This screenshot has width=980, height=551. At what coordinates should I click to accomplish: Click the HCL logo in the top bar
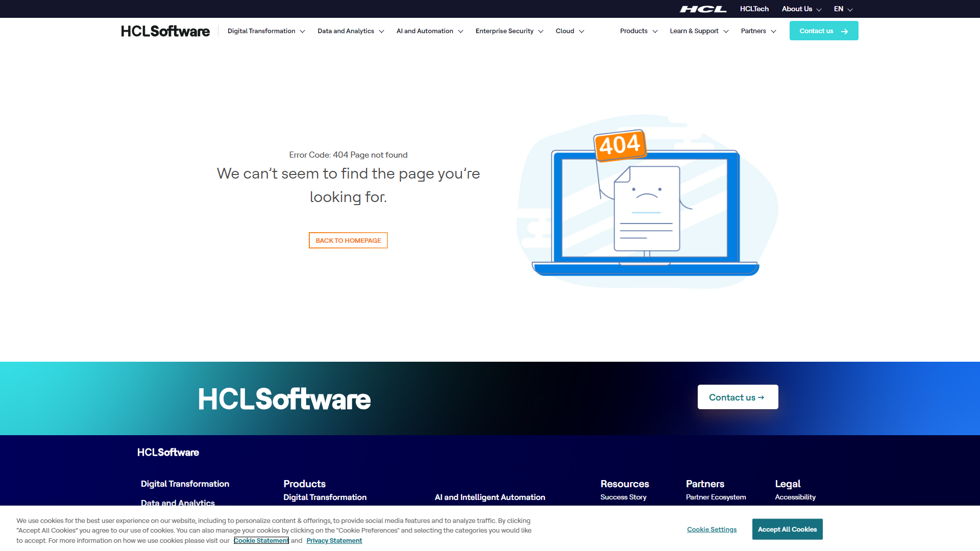[x=704, y=9]
